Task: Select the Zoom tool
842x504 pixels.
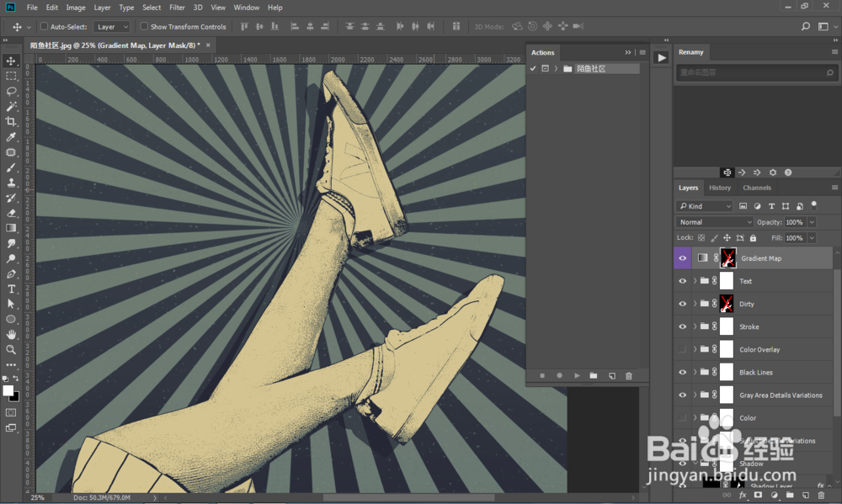Action: [11, 349]
